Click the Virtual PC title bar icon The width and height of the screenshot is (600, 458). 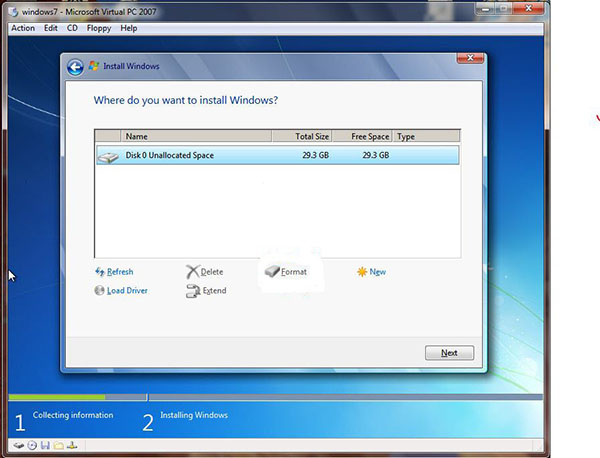(13, 12)
